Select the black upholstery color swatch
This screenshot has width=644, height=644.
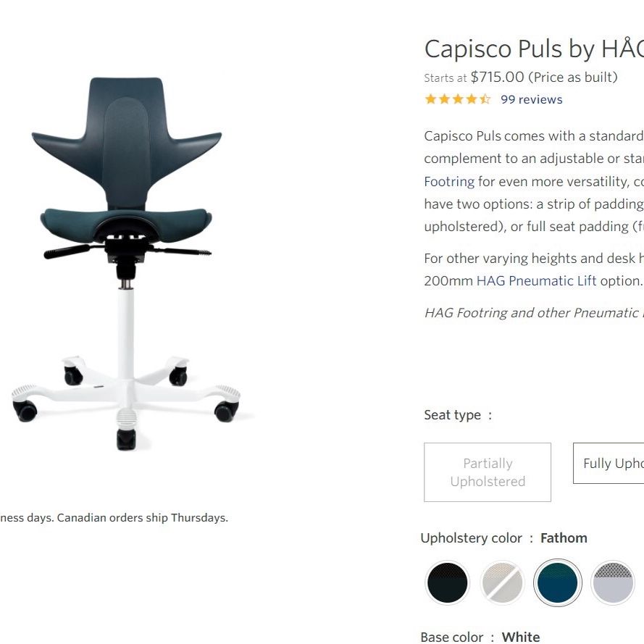(447, 582)
